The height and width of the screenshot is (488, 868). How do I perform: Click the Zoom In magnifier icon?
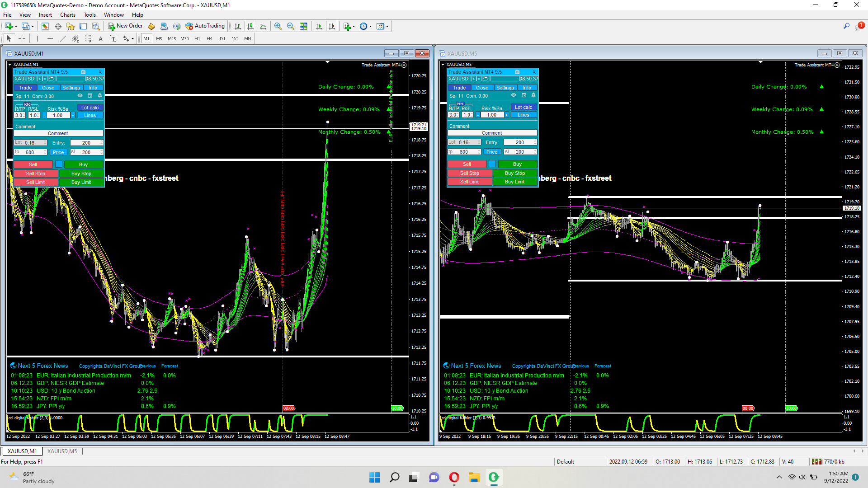[x=278, y=26]
